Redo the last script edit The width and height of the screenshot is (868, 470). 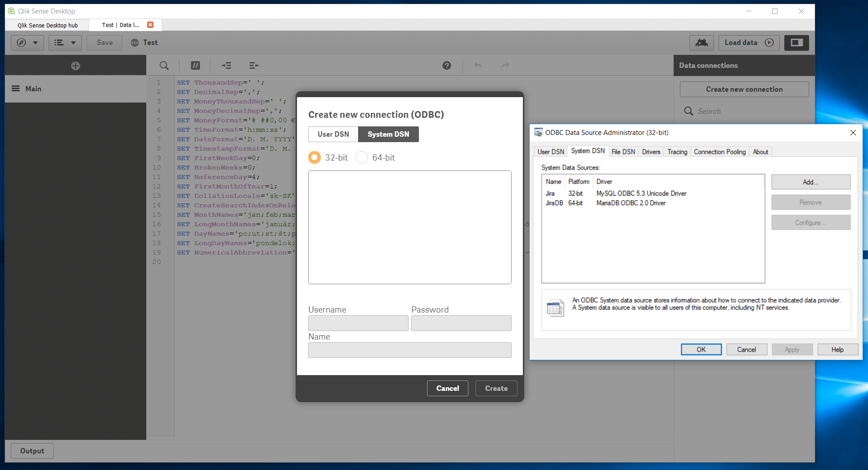coord(505,66)
